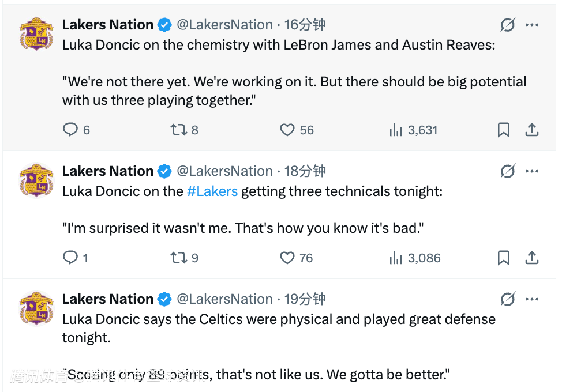Bookmark the first Lakers Nation tweet
Viewport: 562px width, 392px height.
tap(504, 130)
